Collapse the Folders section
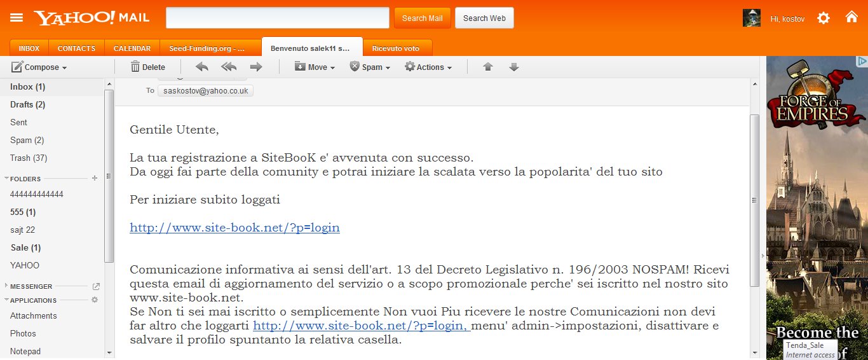This screenshot has height=360, width=868. point(6,179)
